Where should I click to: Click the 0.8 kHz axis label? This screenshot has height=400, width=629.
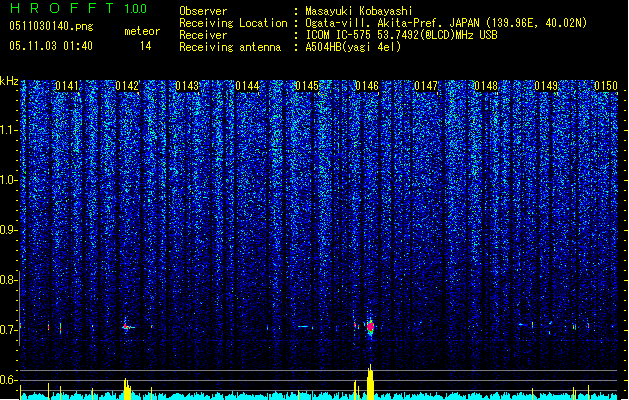[8, 280]
